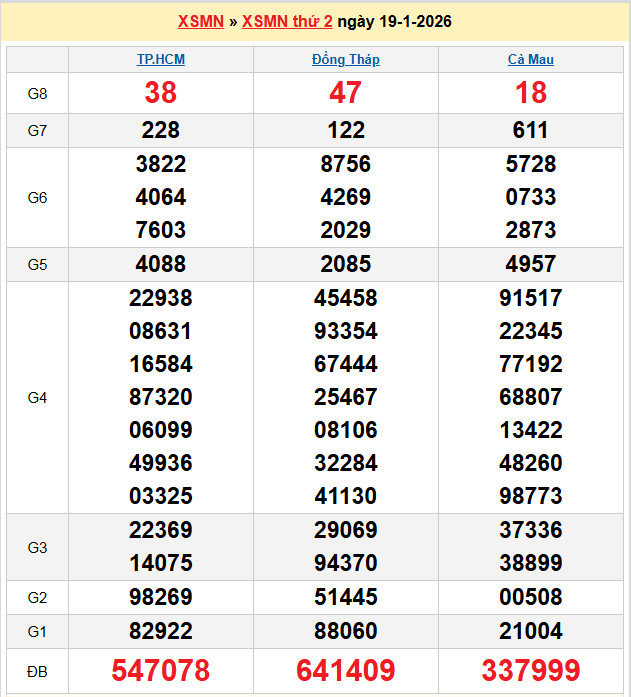Click G7 result 228 for TP.HCM
631x697 pixels.
point(161,130)
